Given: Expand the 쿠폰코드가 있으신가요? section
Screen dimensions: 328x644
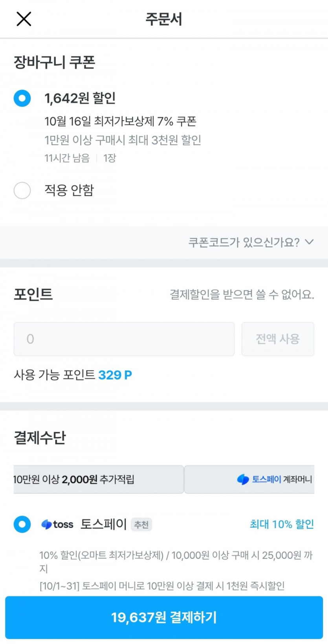Looking at the screenshot, I should tap(244, 242).
